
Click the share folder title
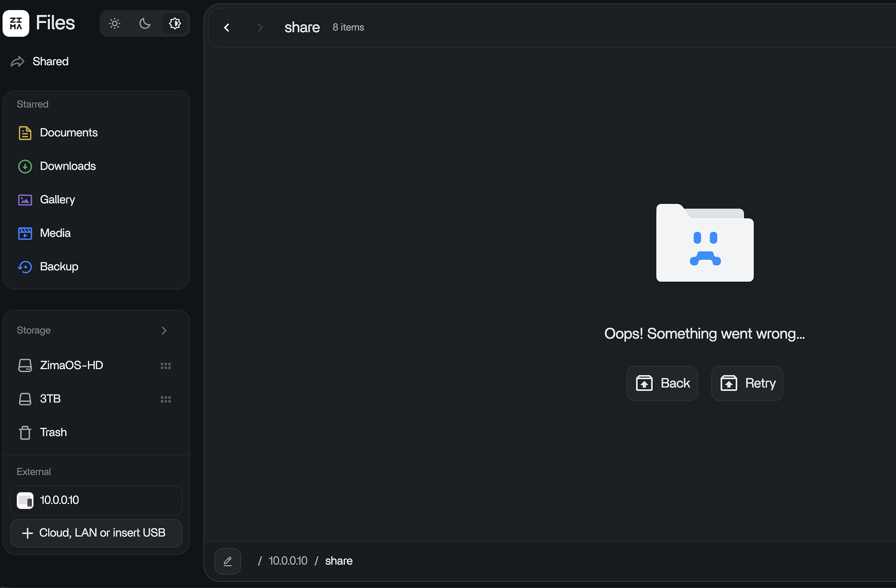coord(302,27)
